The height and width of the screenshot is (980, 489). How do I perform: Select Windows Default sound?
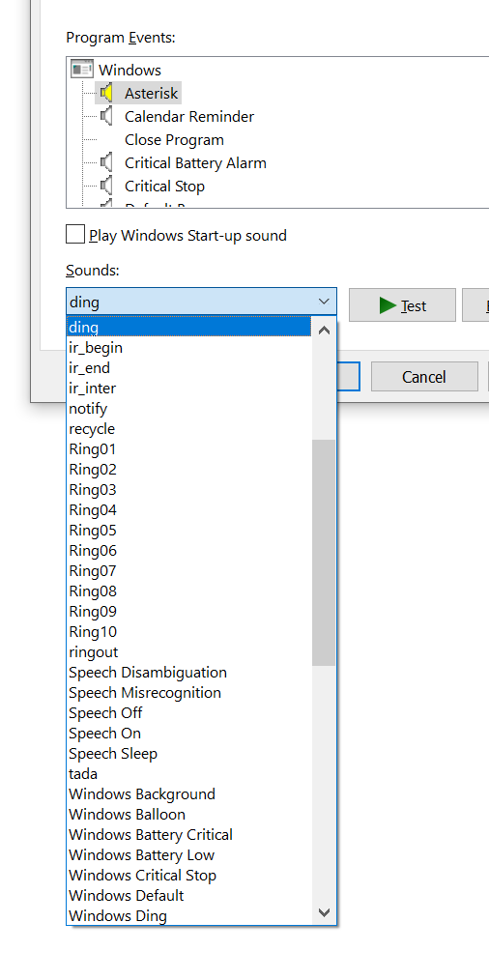point(188,896)
